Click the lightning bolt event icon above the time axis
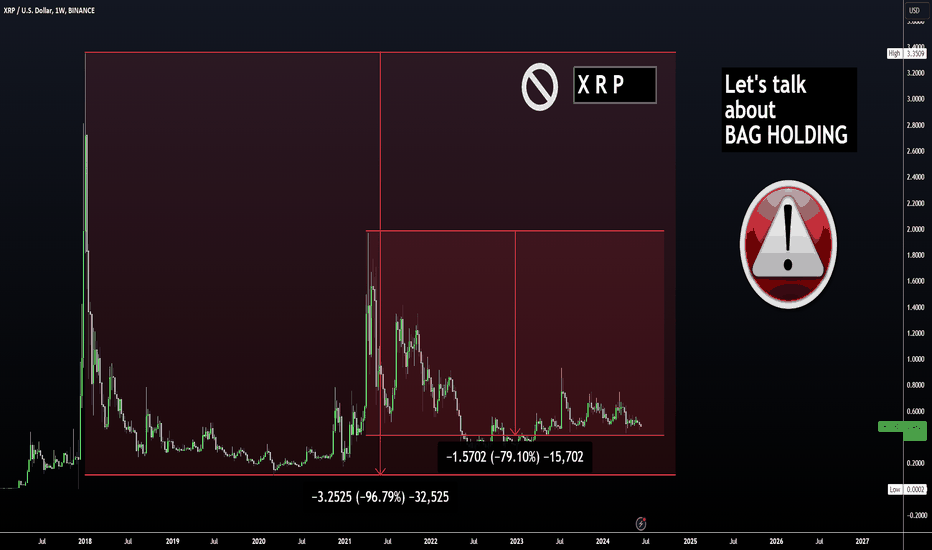 [x=641, y=523]
